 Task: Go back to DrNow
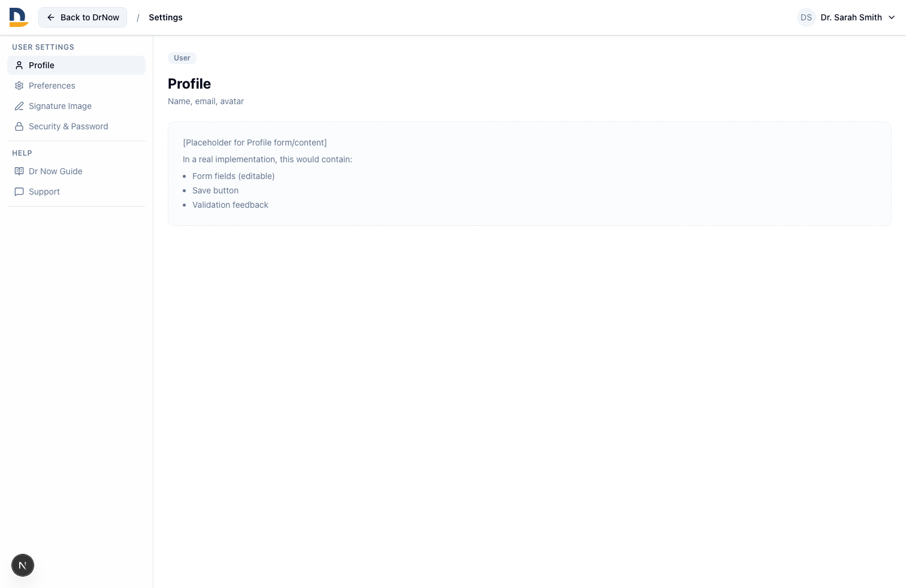83,17
